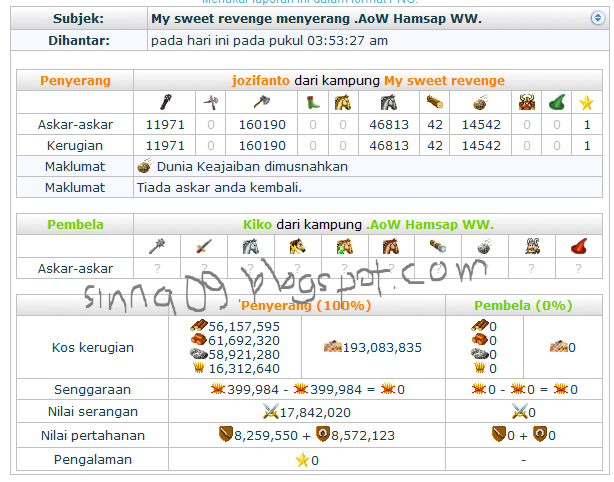Click the experience star icon in Pengalaman row

[x=303, y=460]
